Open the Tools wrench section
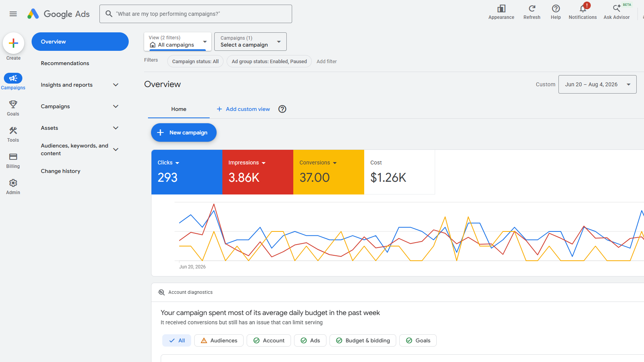This screenshot has width=644, height=362. [13, 134]
